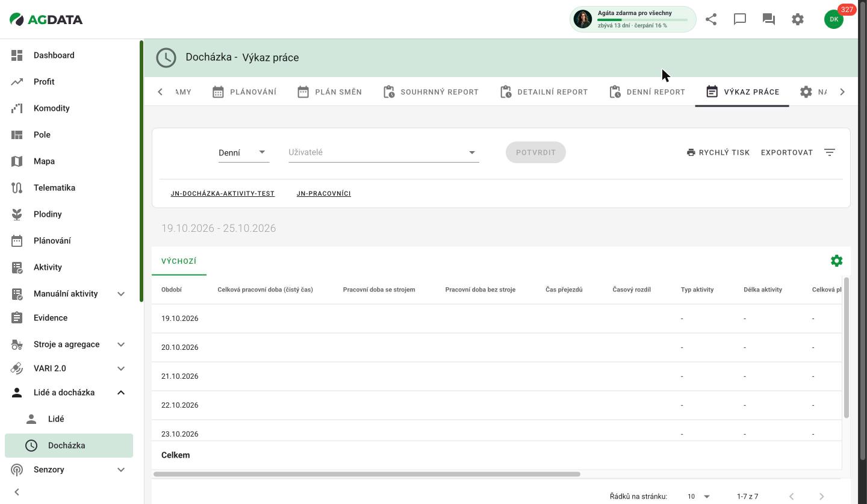867x504 pixels.
Task: Open the share icon in header
Action: 711,19
